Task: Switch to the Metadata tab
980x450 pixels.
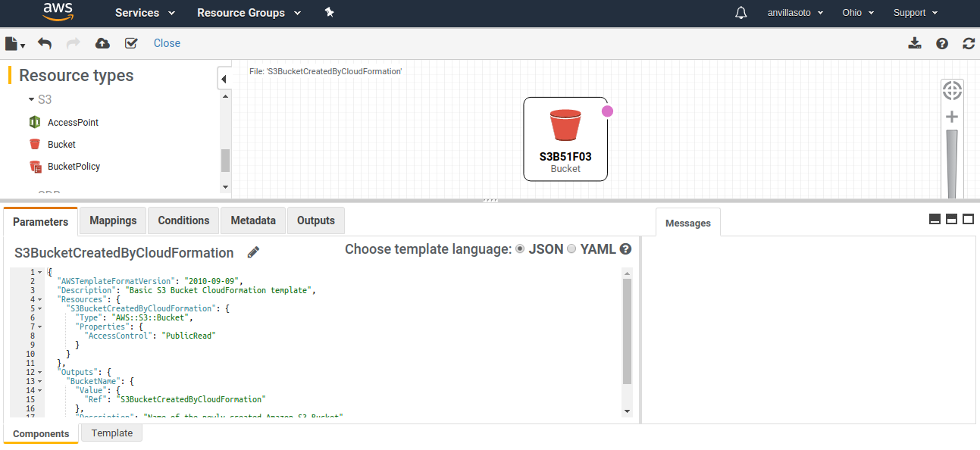Action: tap(253, 220)
